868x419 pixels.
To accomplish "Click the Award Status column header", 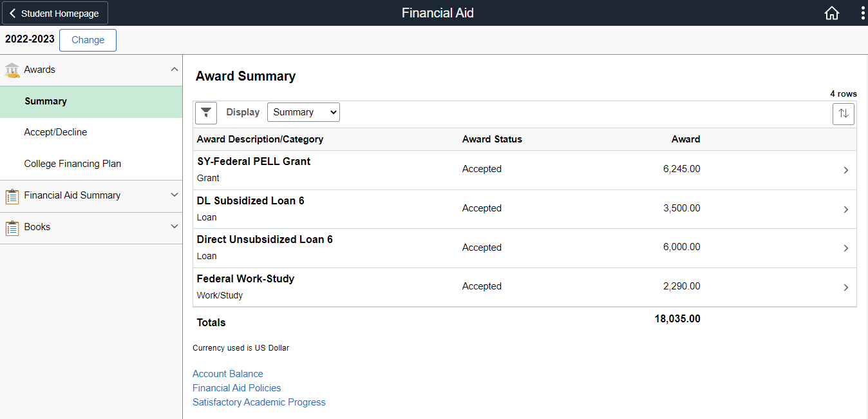I will (492, 139).
